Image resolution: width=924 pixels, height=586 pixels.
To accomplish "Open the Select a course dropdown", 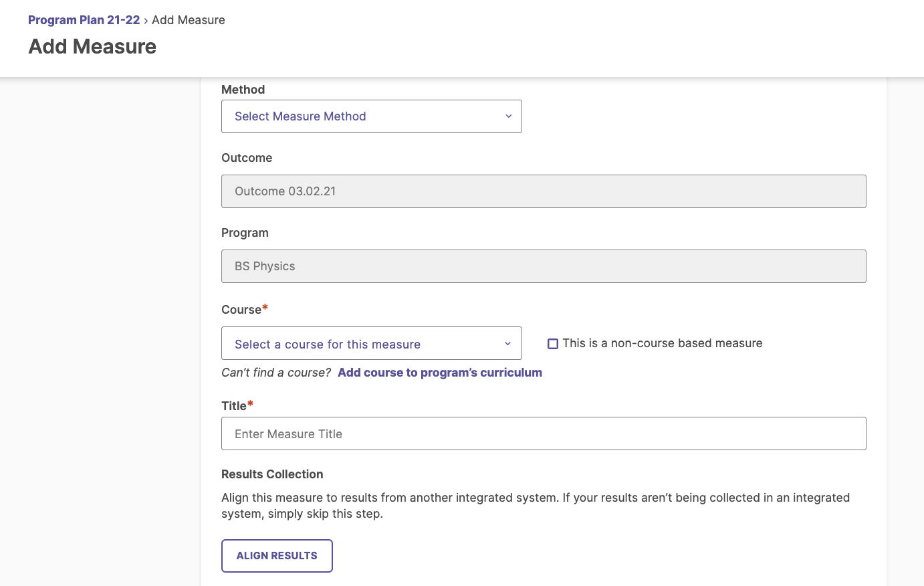I will 371,343.
